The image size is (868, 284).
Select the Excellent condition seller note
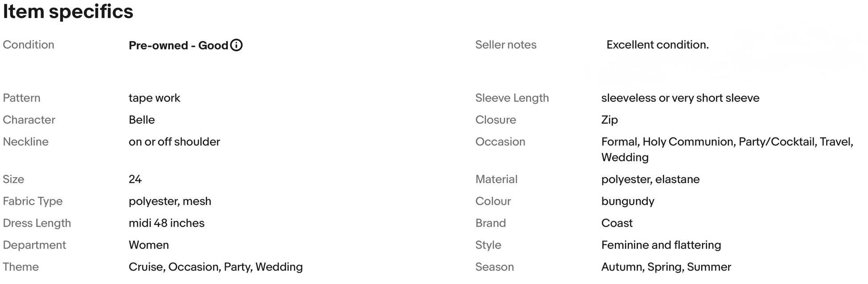[x=657, y=45]
